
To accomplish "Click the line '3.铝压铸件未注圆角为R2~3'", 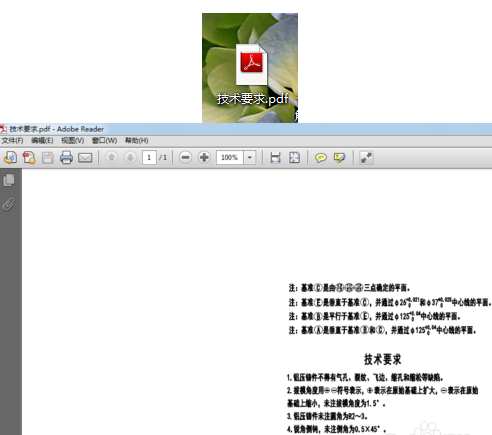I will (x=327, y=416).
